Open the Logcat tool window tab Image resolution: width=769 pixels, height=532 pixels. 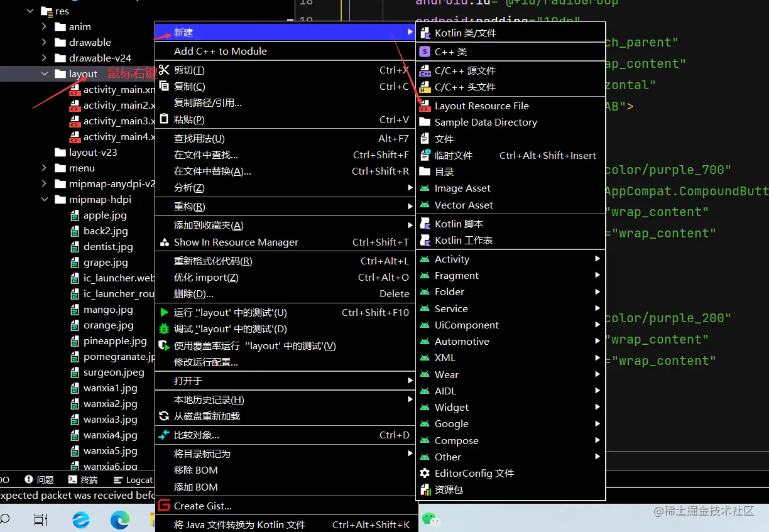[x=133, y=480]
